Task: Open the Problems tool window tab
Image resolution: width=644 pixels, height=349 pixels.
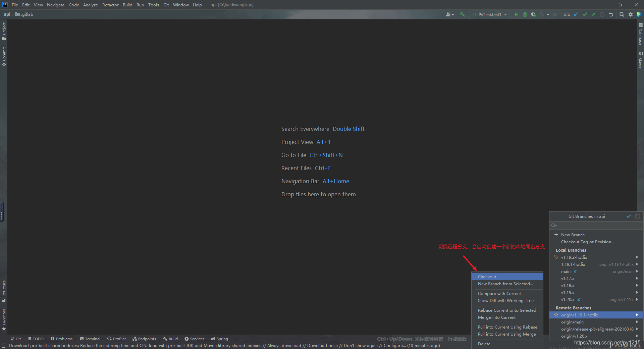Action: coord(61,339)
